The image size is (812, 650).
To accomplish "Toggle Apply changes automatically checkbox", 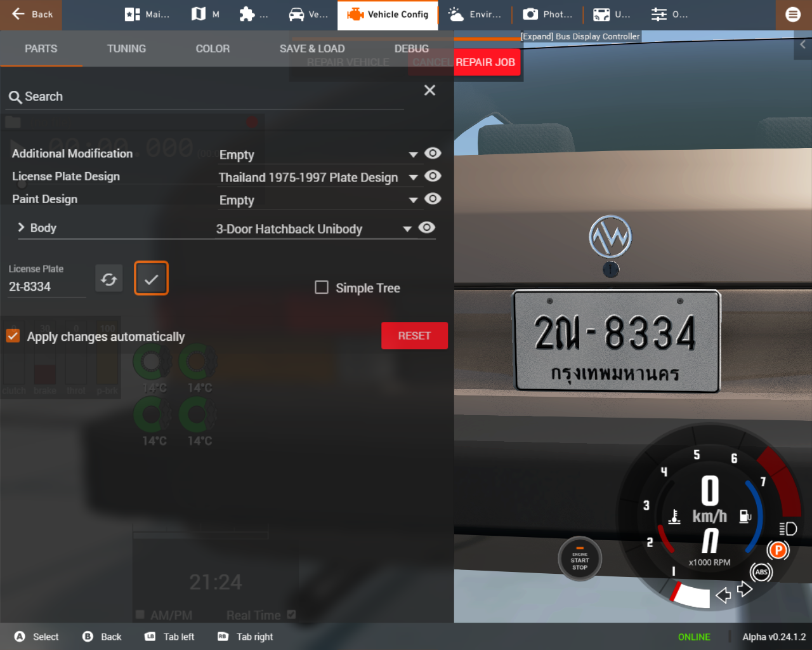I will point(13,336).
